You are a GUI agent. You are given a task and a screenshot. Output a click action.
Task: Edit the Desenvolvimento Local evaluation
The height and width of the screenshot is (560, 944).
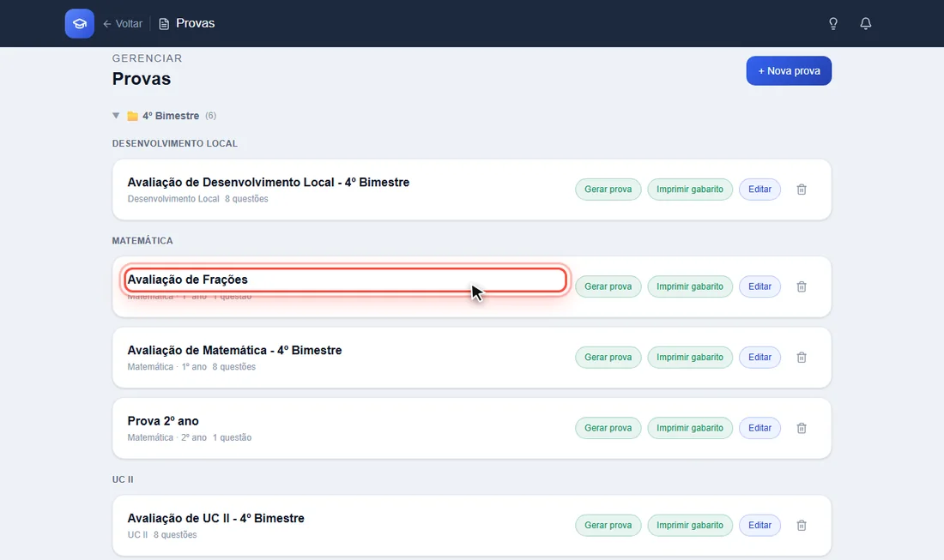759,190
